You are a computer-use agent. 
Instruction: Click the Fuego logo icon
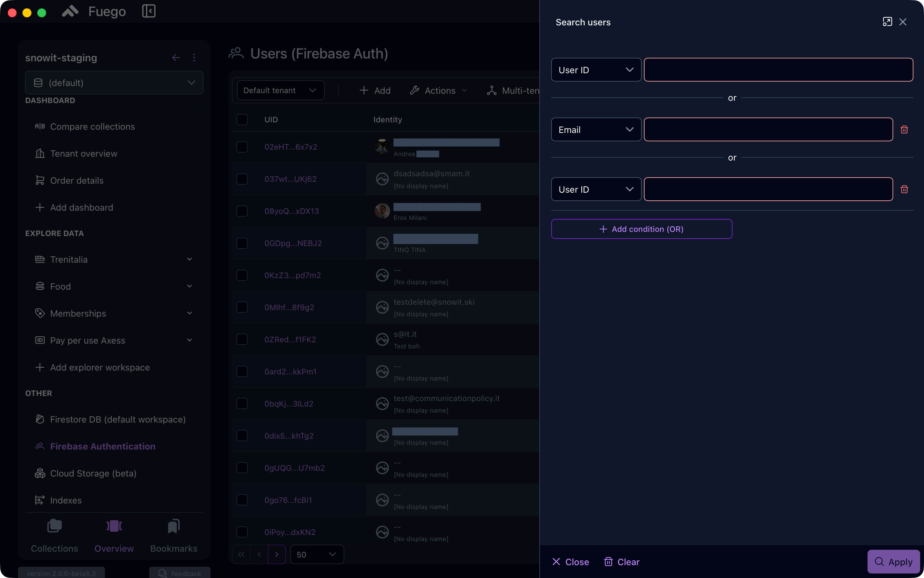click(x=70, y=12)
